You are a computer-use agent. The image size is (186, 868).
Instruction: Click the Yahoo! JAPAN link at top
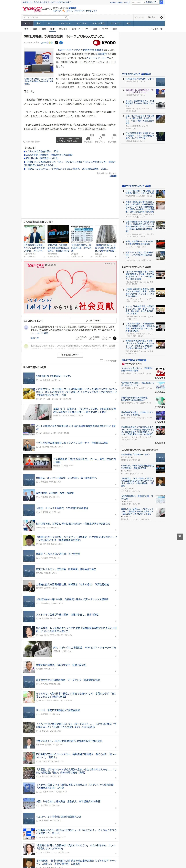[x=116, y=2]
